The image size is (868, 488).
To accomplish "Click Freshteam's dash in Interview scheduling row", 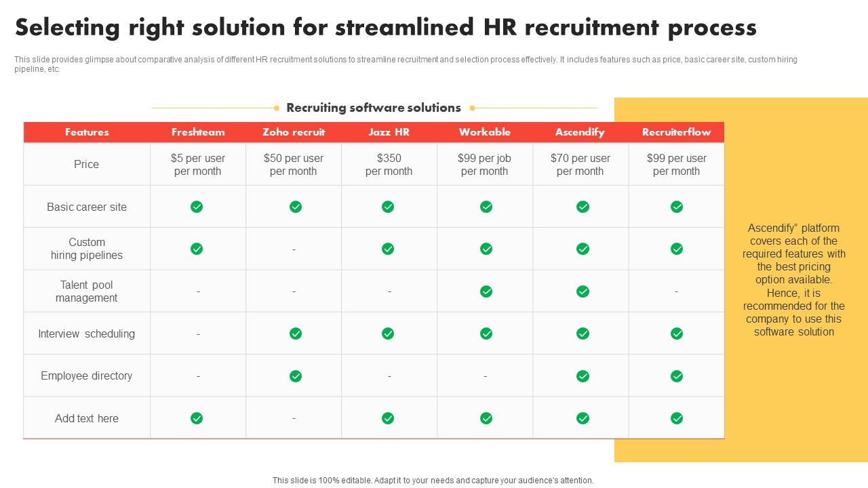I will [198, 334].
